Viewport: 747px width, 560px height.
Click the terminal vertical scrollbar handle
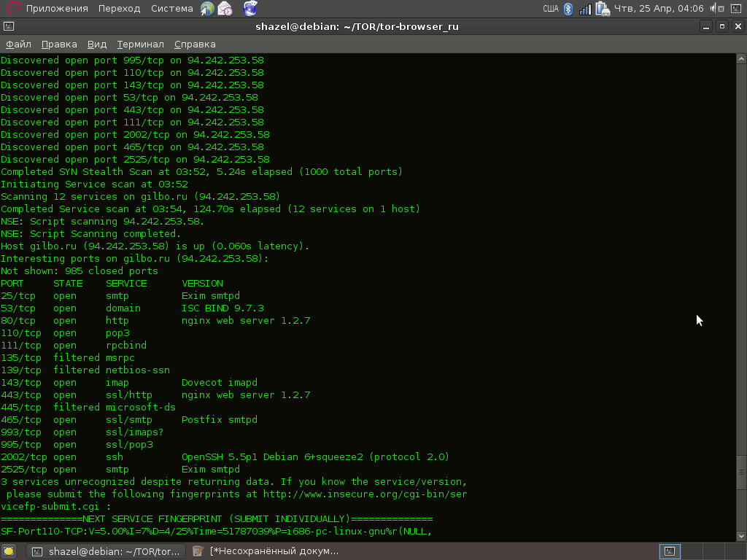point(741,473)
